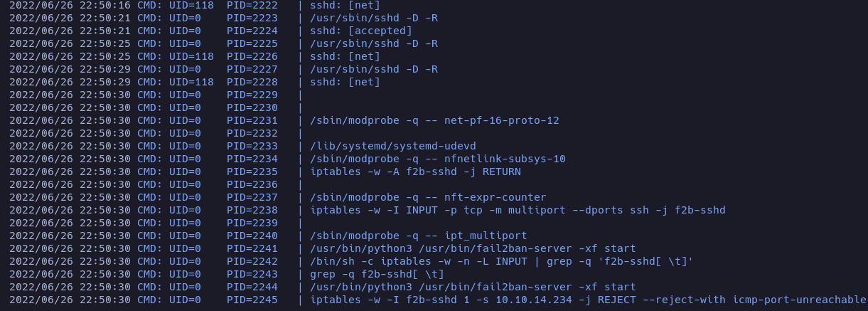Click the fail2ban-server command at PID 2244
Screen dimensions: 868x311
coord(473,287)
